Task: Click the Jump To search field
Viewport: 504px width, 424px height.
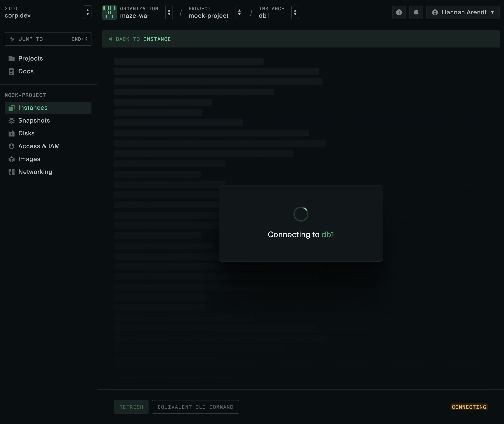Action: pos(48,39)
